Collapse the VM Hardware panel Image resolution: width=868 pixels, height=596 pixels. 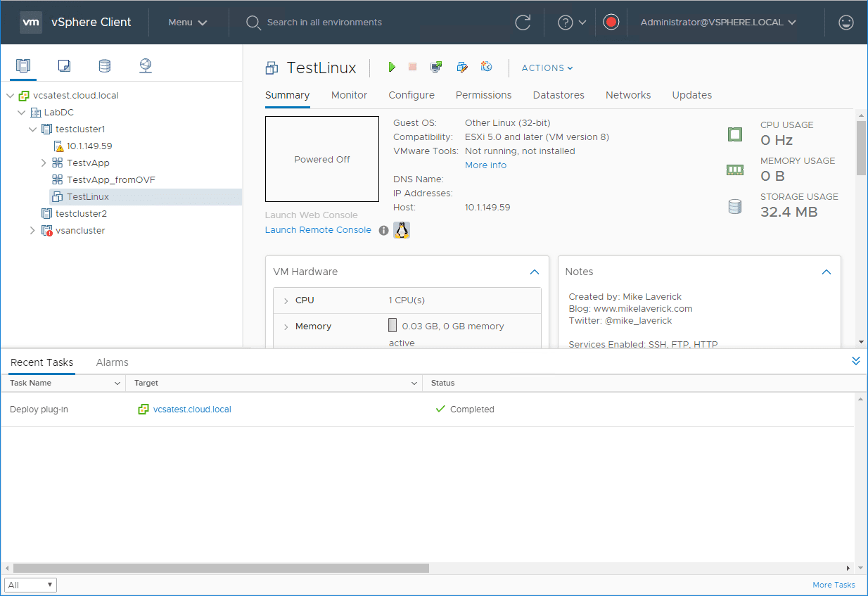pos(535,272)
